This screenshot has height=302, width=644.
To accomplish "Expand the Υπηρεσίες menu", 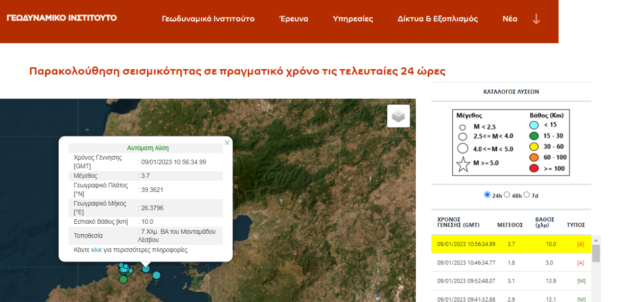I will [x=353, y=19].
